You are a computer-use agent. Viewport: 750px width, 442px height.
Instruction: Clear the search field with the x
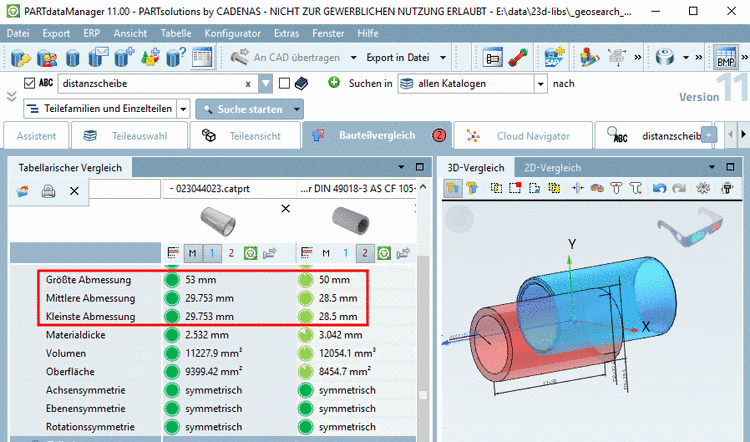pos(248,84)
